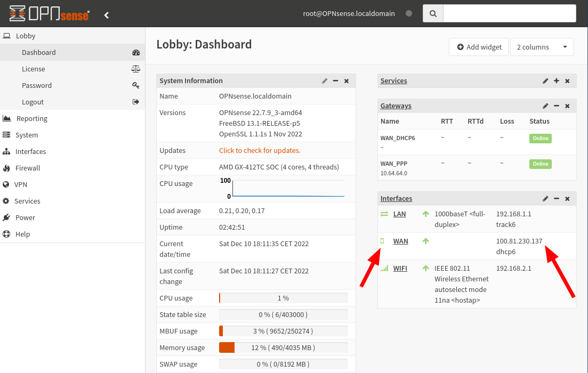Viewport: 588px width, 373px height.
Task: Open the Gateways widget title link
Action: [x=396, y=106]
